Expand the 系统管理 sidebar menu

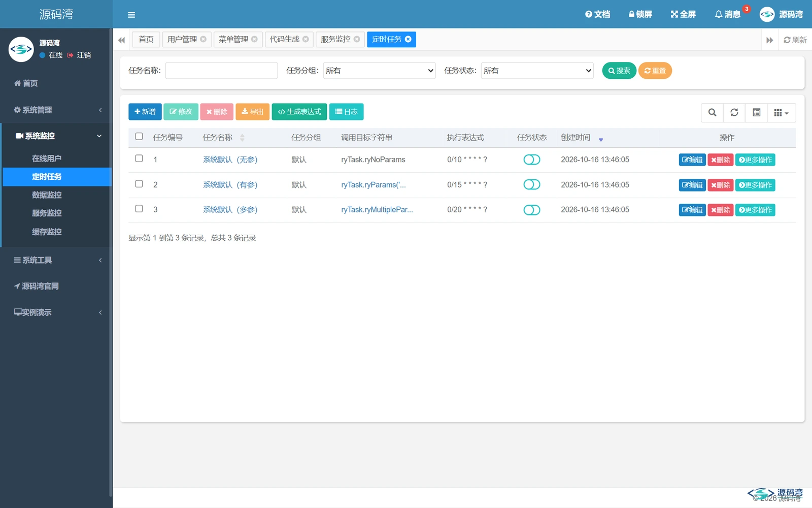click(56, 110)
